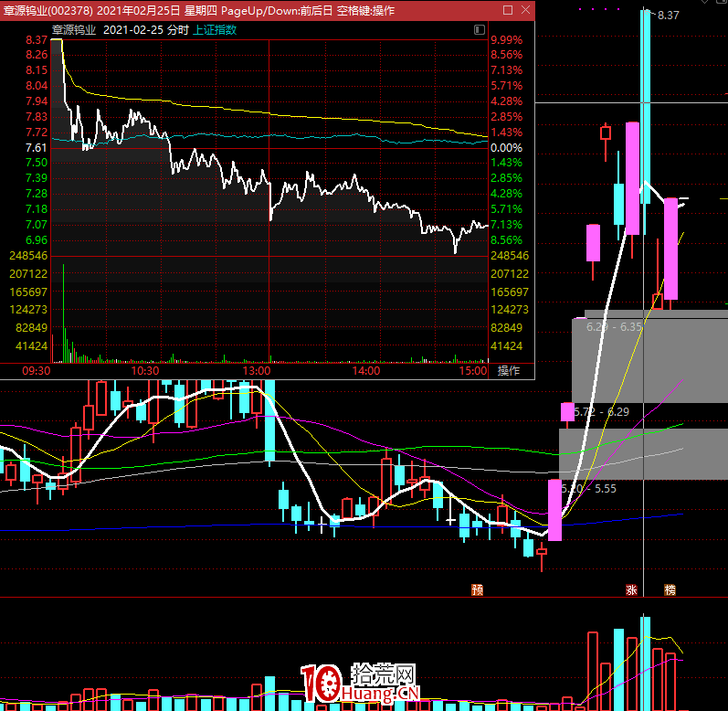Image resolution: width=728 pixels, height=711 pixels.
Task: Click the panel layout icon beside 上证指数
Action: click(480, 30)
